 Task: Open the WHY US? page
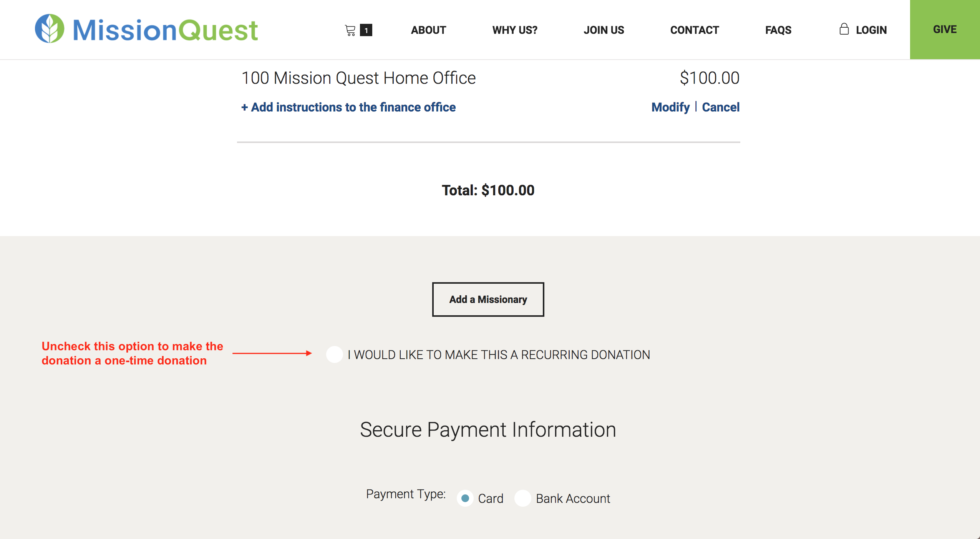(514, 30)
